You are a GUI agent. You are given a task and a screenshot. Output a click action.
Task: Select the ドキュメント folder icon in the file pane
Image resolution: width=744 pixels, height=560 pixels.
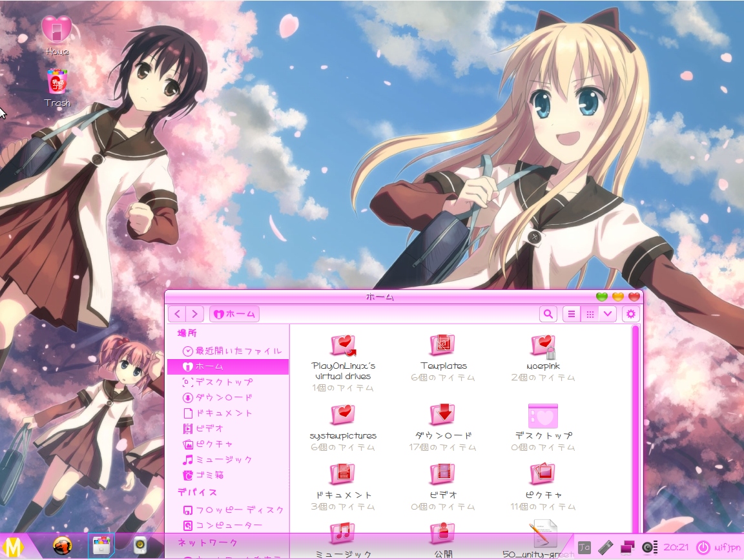[343, 474]
